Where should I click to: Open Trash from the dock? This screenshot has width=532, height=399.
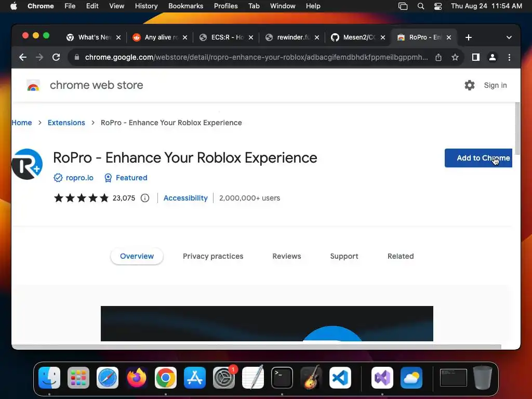pos(483,378)
